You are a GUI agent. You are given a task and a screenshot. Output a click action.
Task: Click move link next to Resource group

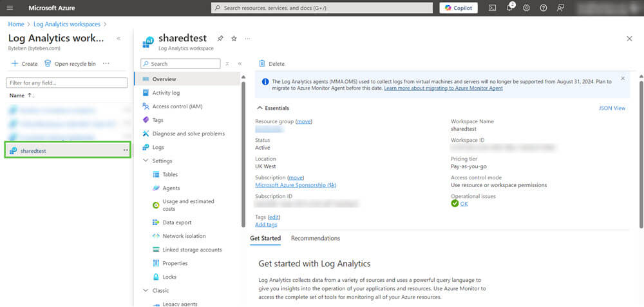[x=304, y=121]
